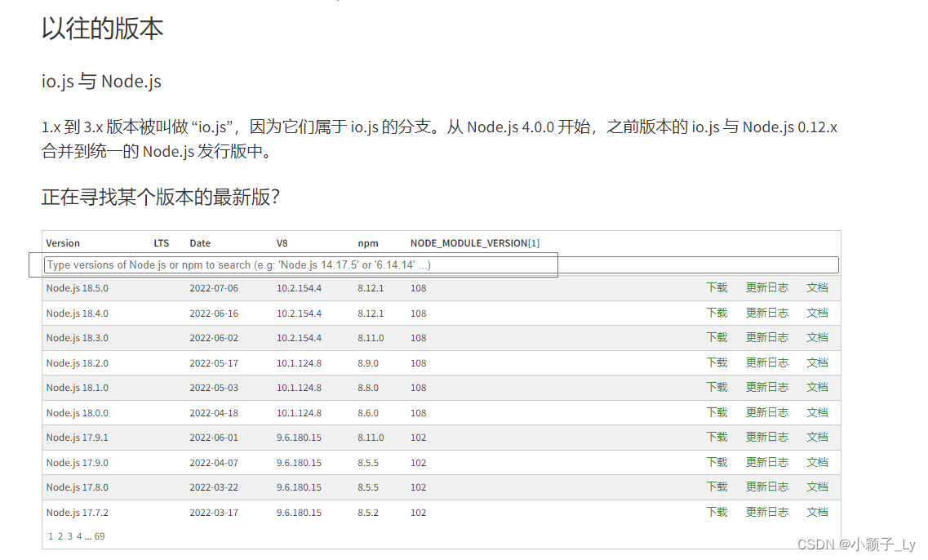Go to page 3 of versions

click(x=70, y=536)
